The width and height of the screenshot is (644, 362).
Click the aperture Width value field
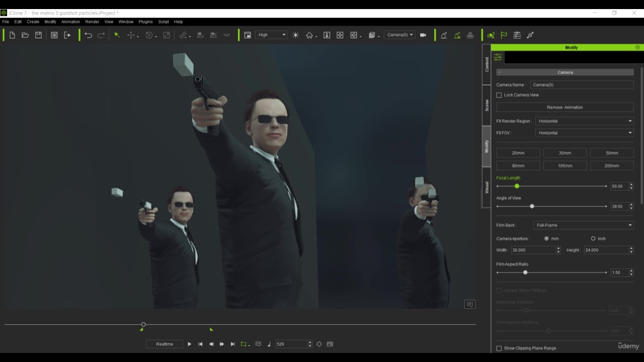[533, 250]
